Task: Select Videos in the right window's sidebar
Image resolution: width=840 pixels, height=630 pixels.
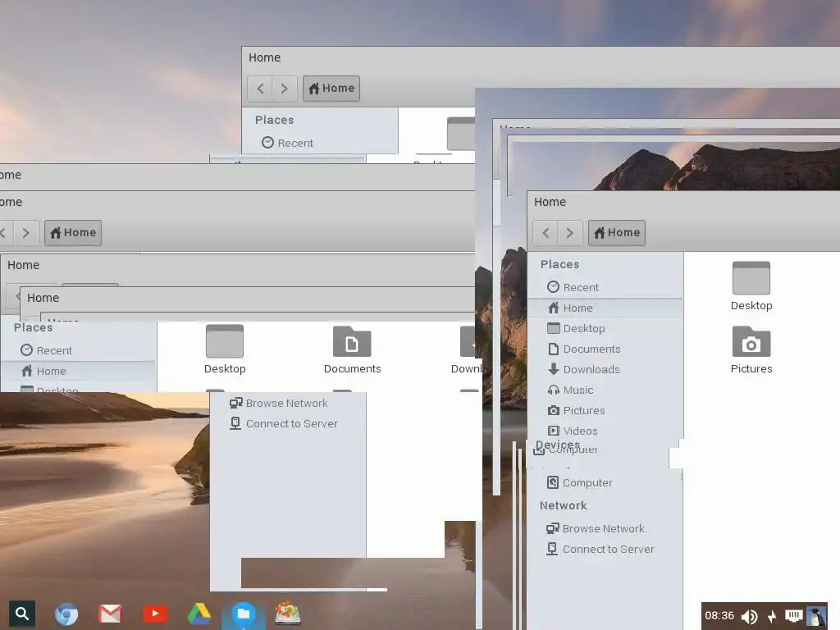Action: point(573,431)
